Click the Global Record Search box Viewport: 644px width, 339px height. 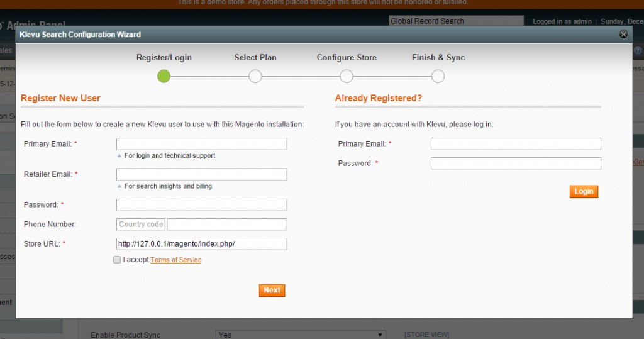tap(456, 21)
